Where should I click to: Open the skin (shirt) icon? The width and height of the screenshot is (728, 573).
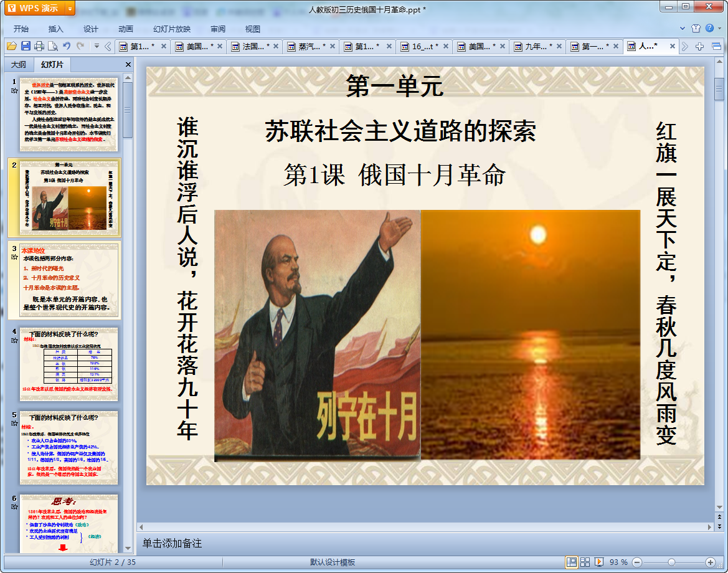pos(696,28)
